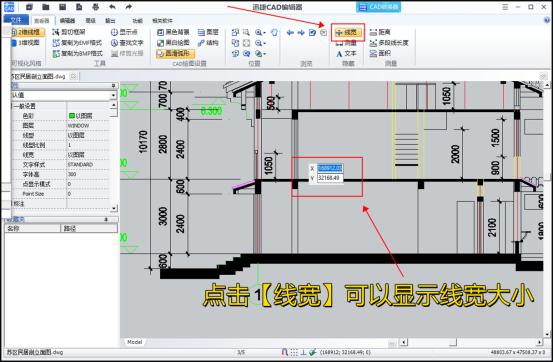554x362 pixels.
Task: Toggle 圆滑弧形 smooth arcs option
Action: (x=175, y=53)
